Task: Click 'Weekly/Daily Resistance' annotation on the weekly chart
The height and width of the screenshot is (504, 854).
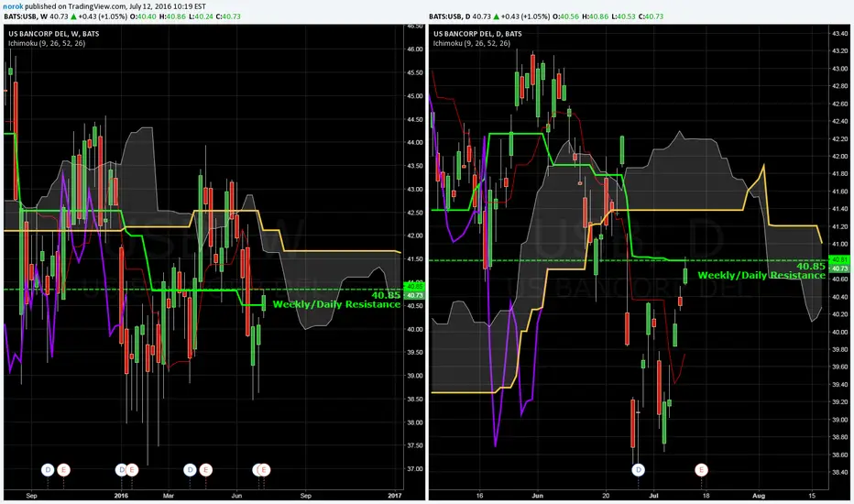Action: coord(336,304)
